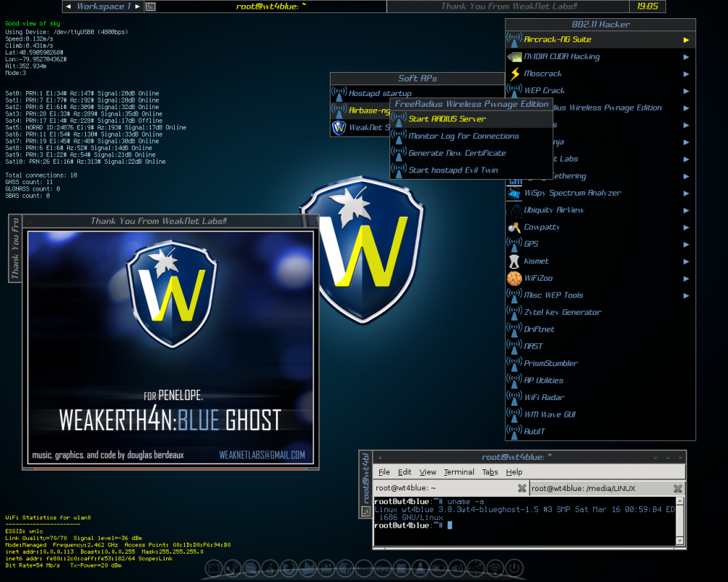Screen dimensions: 728x582
Task: Click the small terminal icon in the top panel
Action: (151, 7)
